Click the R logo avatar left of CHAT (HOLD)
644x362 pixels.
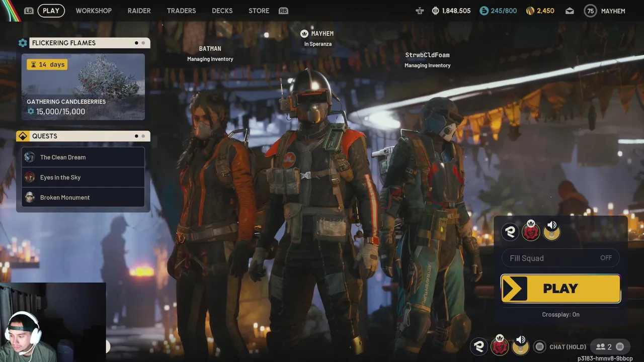coord(479,346)
